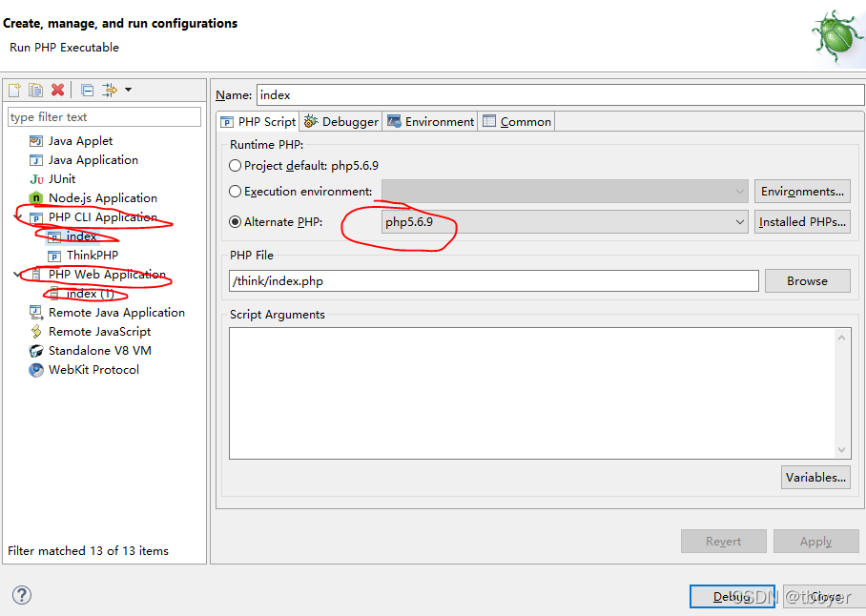Choose the Alternate PHP radio button
866x616 pixels.
[236, 222]
